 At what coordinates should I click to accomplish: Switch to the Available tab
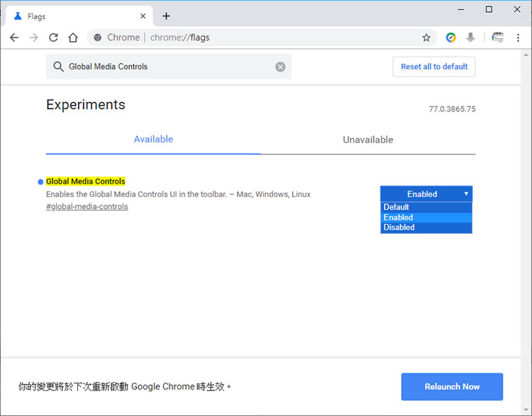coord(153,140)
